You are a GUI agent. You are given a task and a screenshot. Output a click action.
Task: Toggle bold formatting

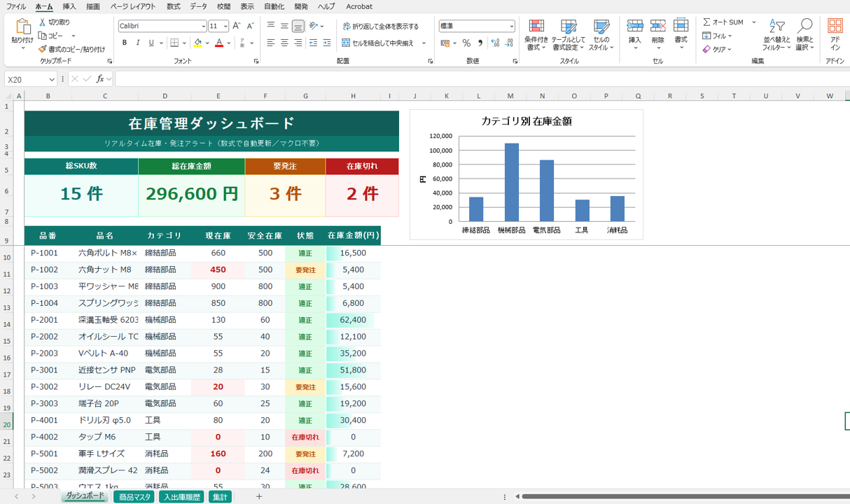pos(125,43)
